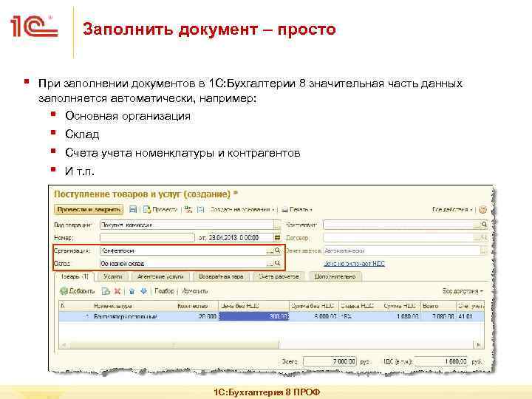Click the magnifier icon in Договор field

click(x=484, y=237)
